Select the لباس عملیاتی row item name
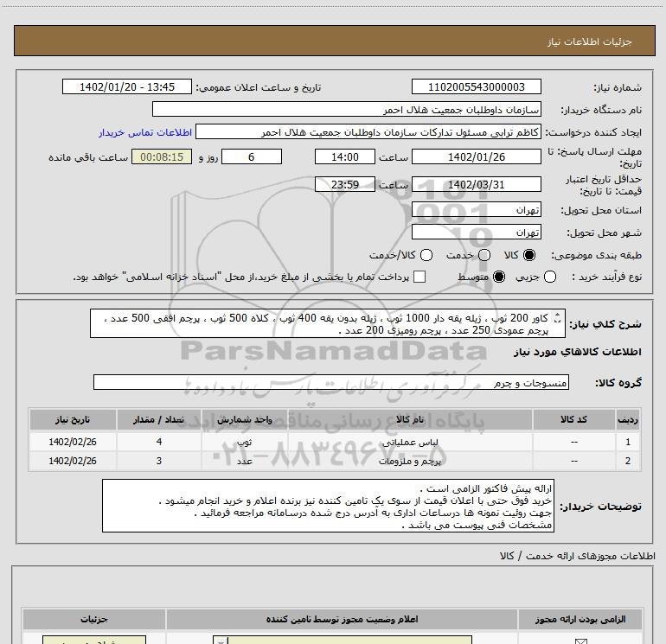 coord(410,442)
